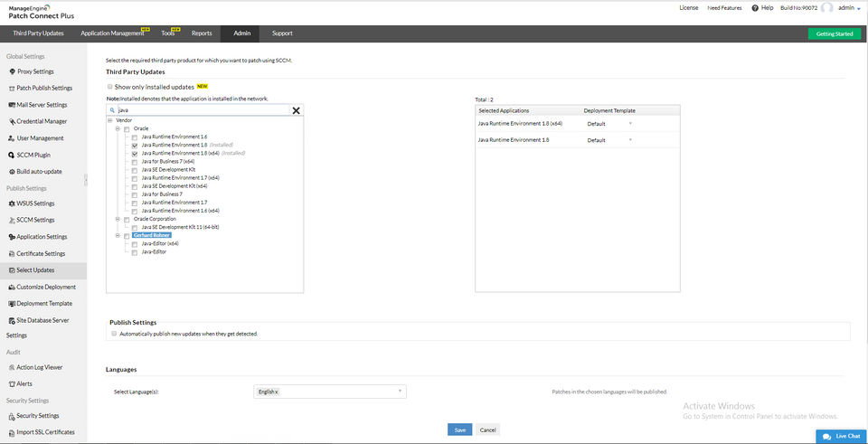Click the Getting Started button
The image size is (868, 444).
835,33
